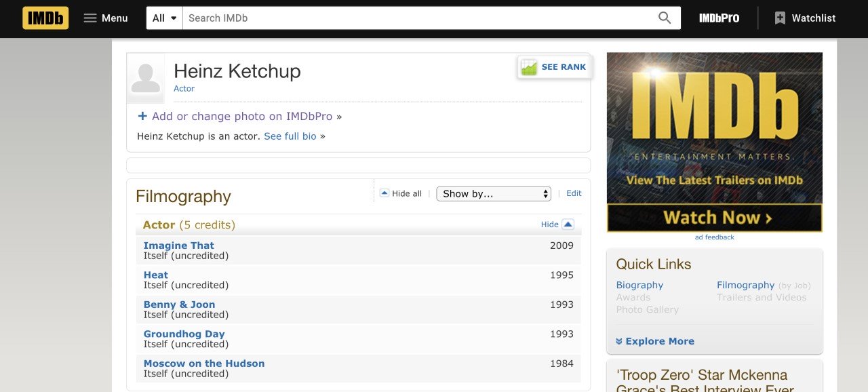Image resolution: width=868 pixels, height=392 pixels.
Task: Collapse Actor credits with Hide arrow
Action: (557, 224)
